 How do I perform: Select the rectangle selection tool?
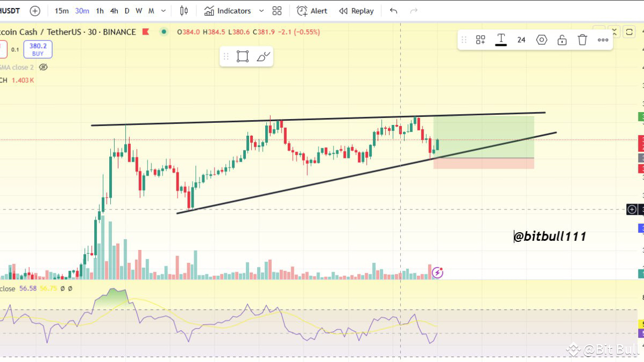point(242,56)
